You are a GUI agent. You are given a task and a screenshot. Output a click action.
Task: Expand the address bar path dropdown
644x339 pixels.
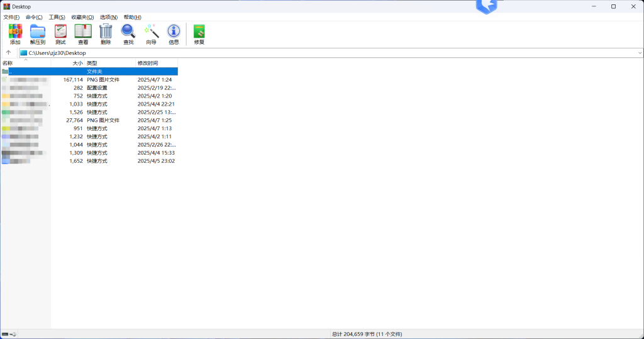click(640, 53)
